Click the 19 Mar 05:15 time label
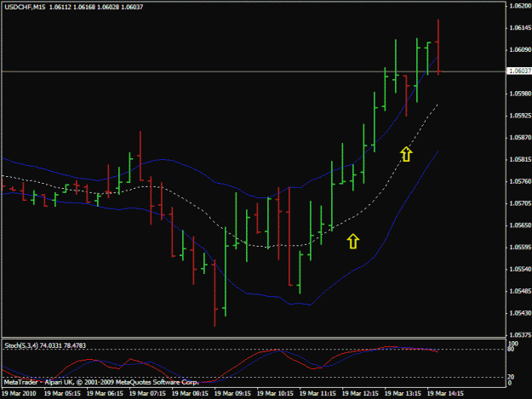Viewport: 532px width, 399px height. coord(62,393)
